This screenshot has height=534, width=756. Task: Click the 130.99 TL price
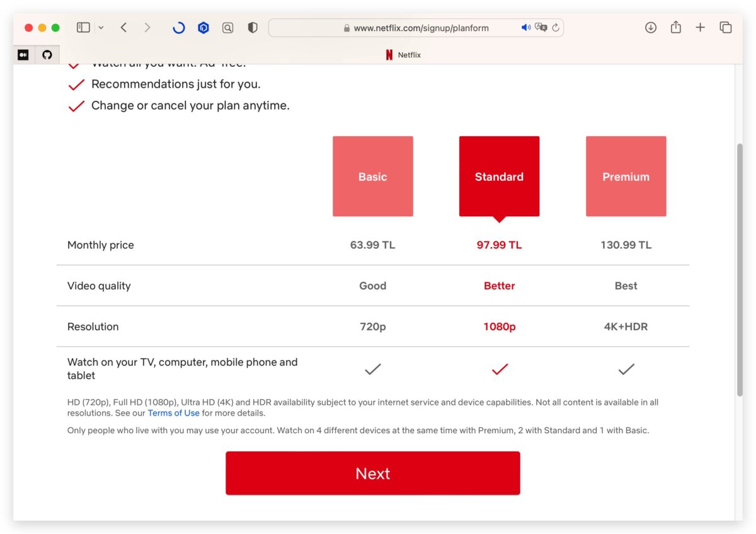coord(626,245)
